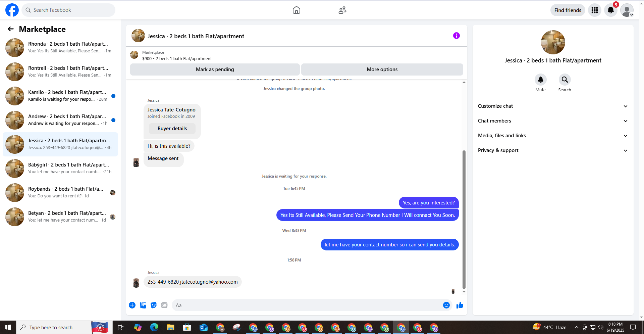Click the volume icon in system tray

pos(600,327)
